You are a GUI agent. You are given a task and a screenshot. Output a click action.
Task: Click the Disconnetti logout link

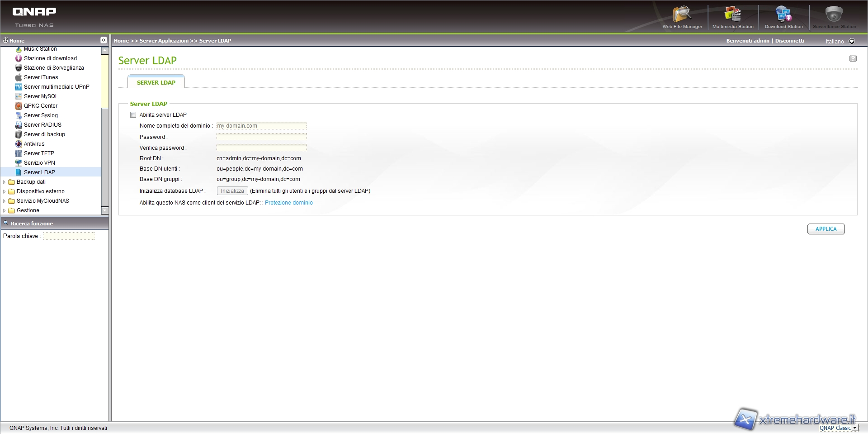[x=789, y=41]
